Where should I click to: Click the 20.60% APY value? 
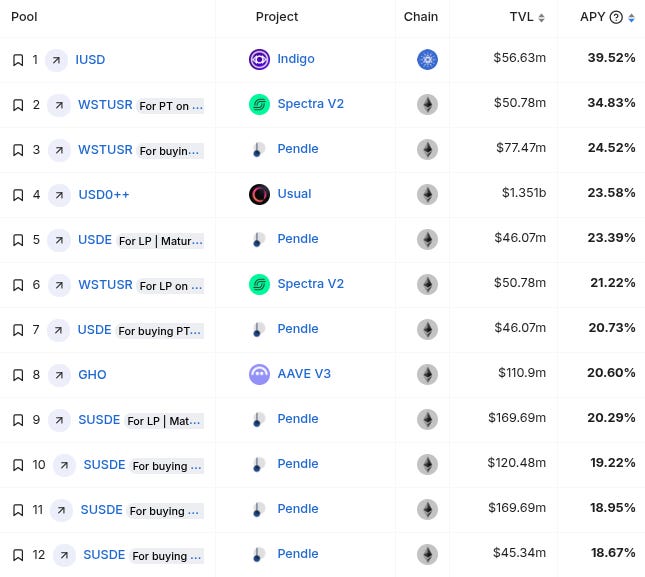pos(611,373)
